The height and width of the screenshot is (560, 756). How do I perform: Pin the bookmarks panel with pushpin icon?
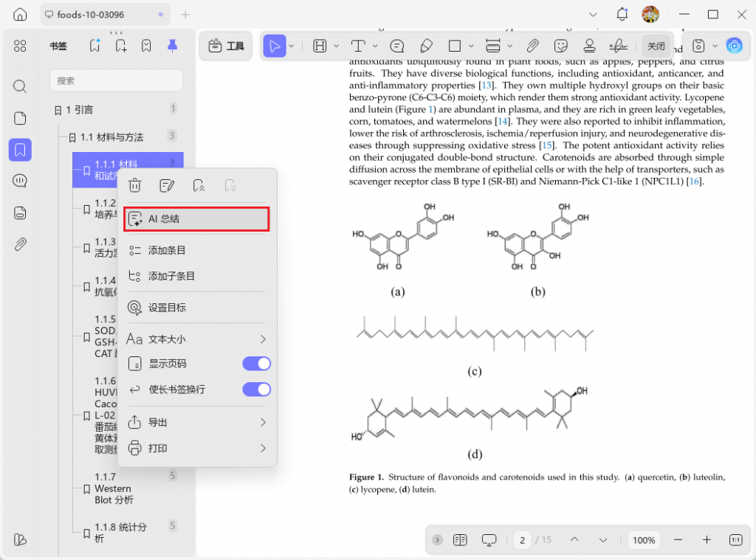[x=172, y=46]
